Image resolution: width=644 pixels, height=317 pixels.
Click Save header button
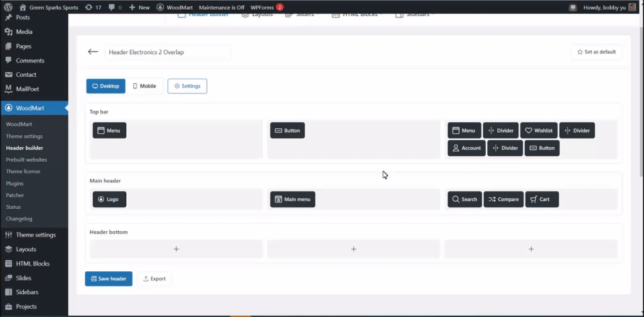click(108, 279)
